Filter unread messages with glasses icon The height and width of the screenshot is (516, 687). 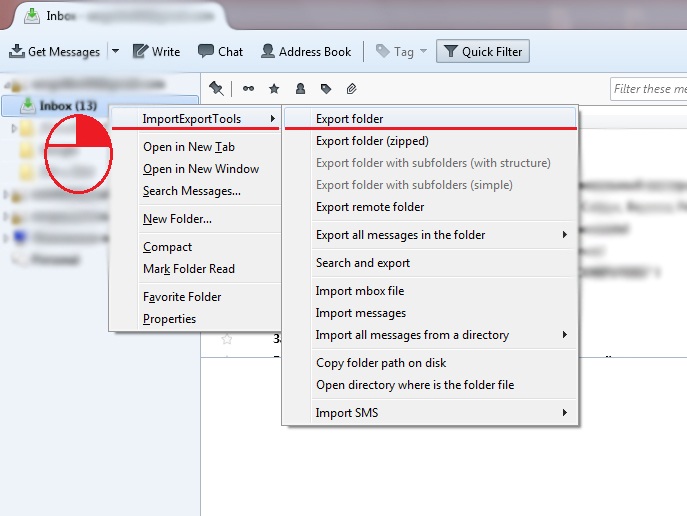pyautogui.click(x=248, y=89)
